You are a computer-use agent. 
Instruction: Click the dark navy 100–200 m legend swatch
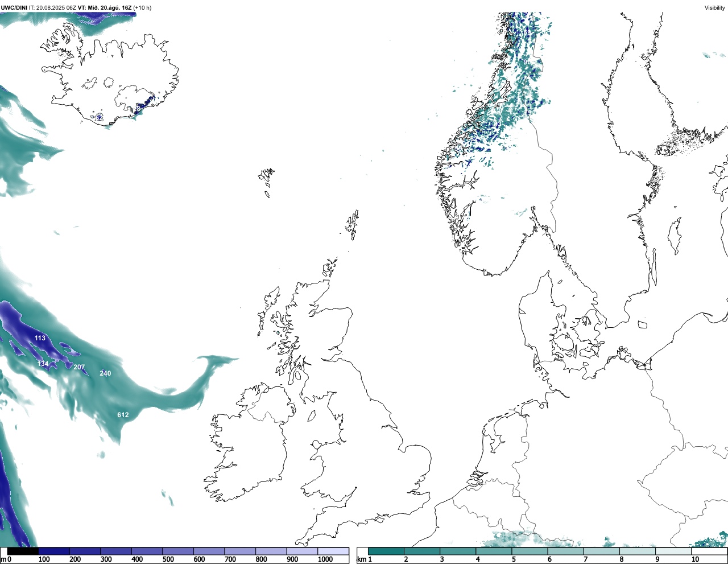54,551
